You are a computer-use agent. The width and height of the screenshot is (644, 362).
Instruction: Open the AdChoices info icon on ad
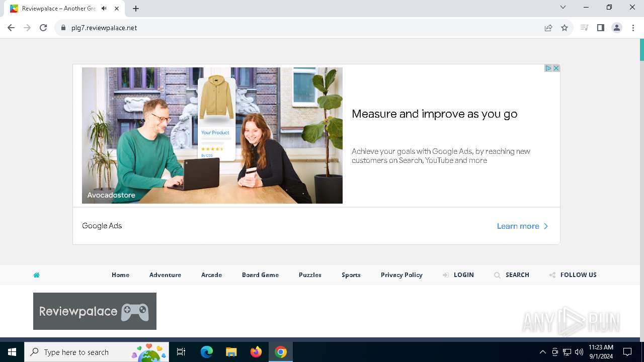point(548,68)
